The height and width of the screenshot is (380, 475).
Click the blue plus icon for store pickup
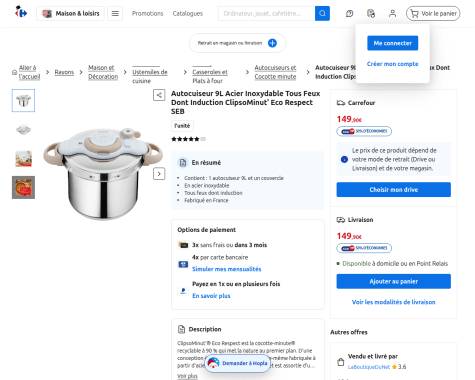(272, 43)
